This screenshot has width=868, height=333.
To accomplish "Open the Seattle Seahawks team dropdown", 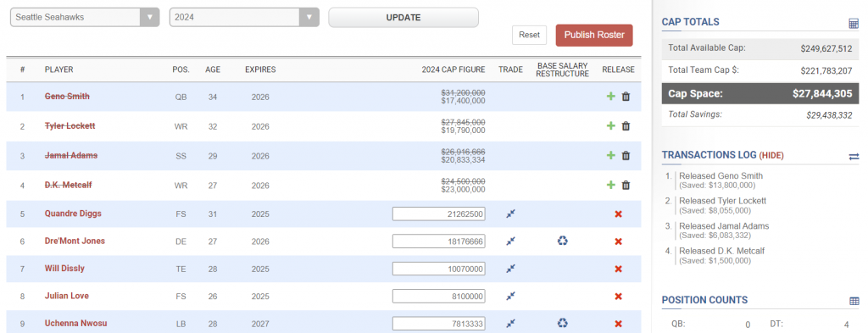I will 85,17.
